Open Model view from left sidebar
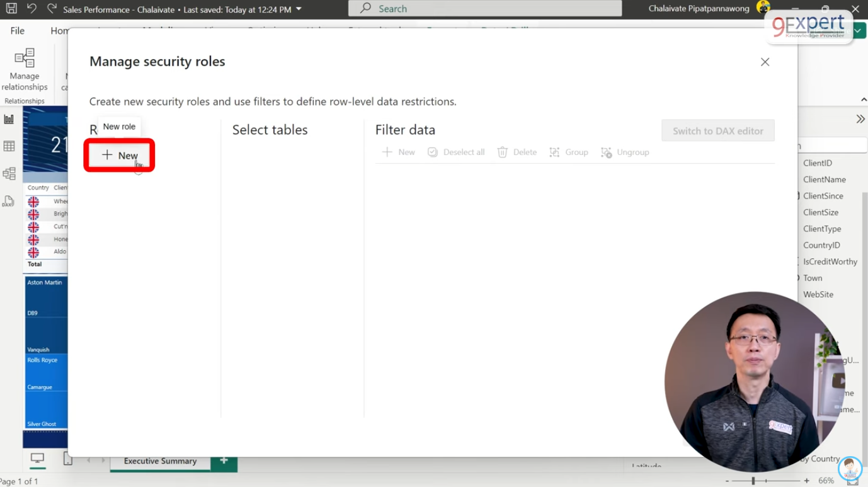868x487 pixels. (x=9, y=174)
